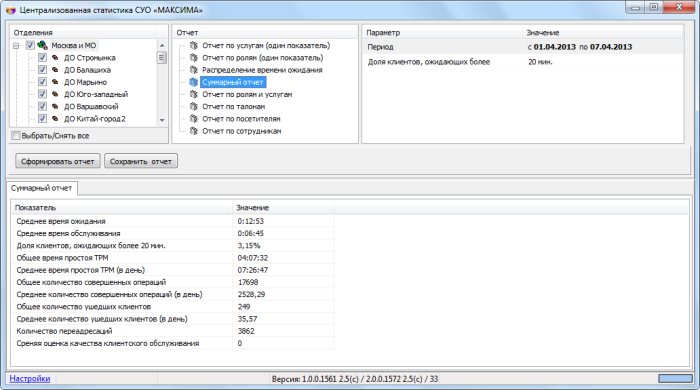Click the Сохранить отчет button
This screenshot has height=390, width=700.
[141, 161]
